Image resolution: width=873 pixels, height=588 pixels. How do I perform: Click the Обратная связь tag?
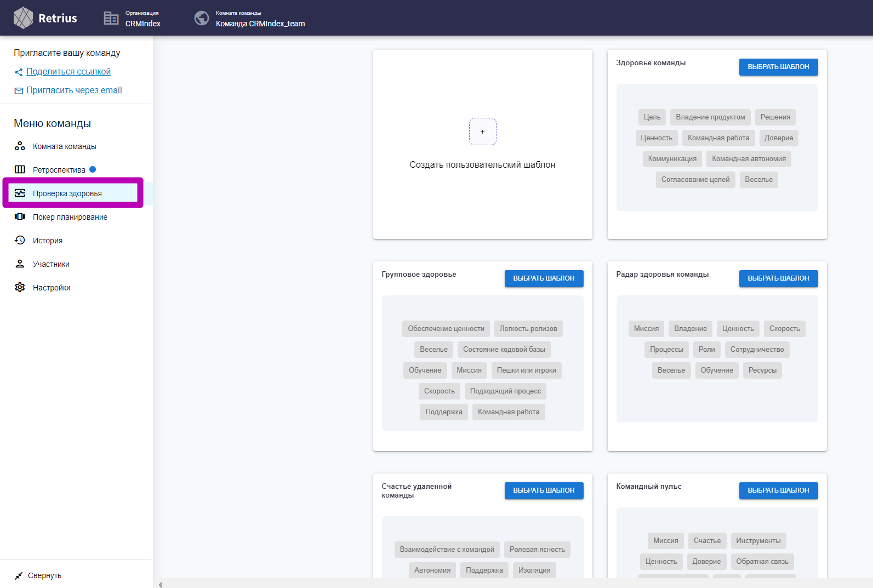click(x=762, y=562)
